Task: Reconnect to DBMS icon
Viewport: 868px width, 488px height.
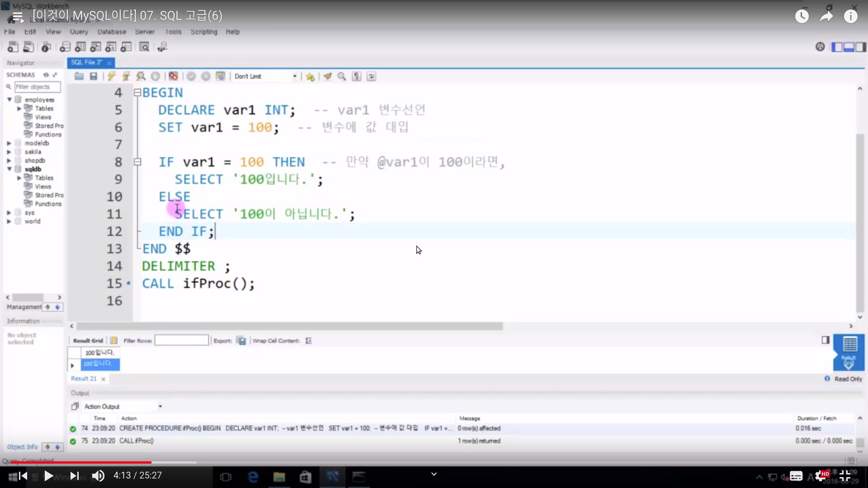Action: (162, 47)
